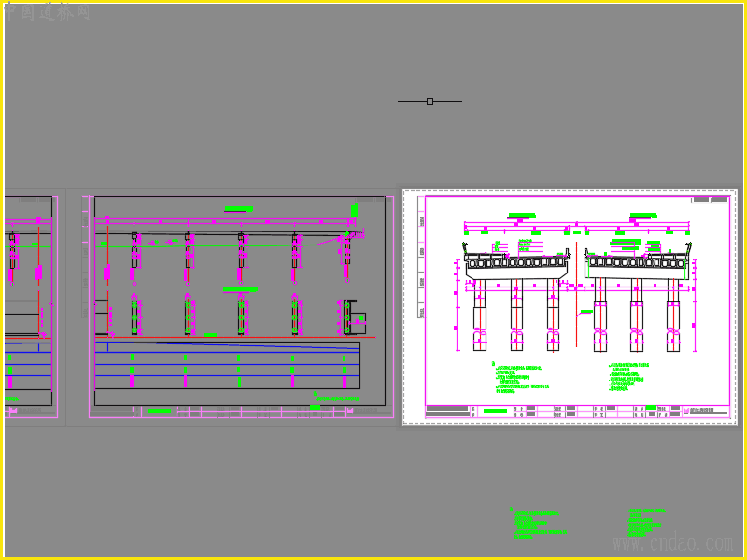
Task: Click the left green notes inside white sheet
Action: [521, 378]
